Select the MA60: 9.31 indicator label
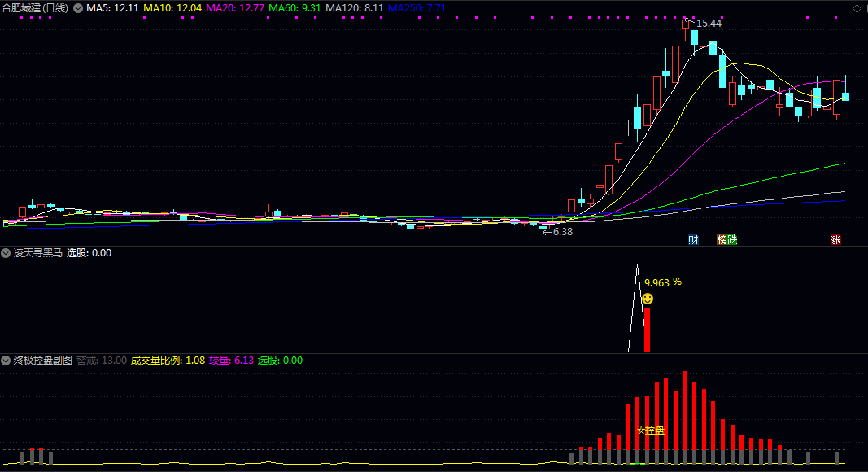 [294, 8]
